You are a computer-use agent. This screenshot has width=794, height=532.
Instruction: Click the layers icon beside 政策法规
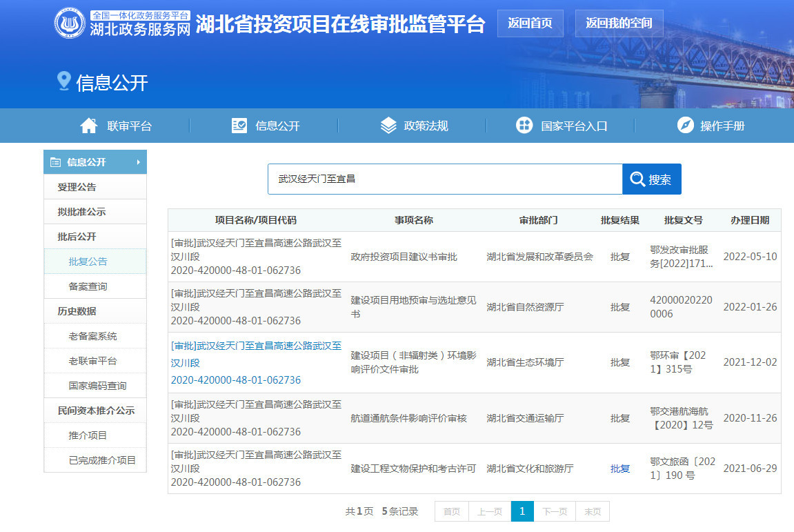(x=388, y=126)
